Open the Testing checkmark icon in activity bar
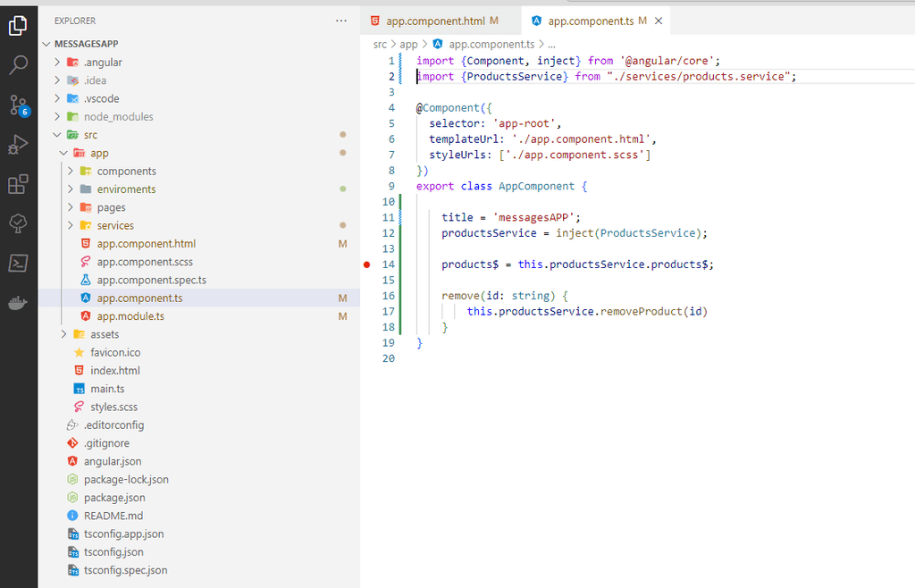Image resolution: width=915 pixels, height=588 pixels. pos(18,223)
